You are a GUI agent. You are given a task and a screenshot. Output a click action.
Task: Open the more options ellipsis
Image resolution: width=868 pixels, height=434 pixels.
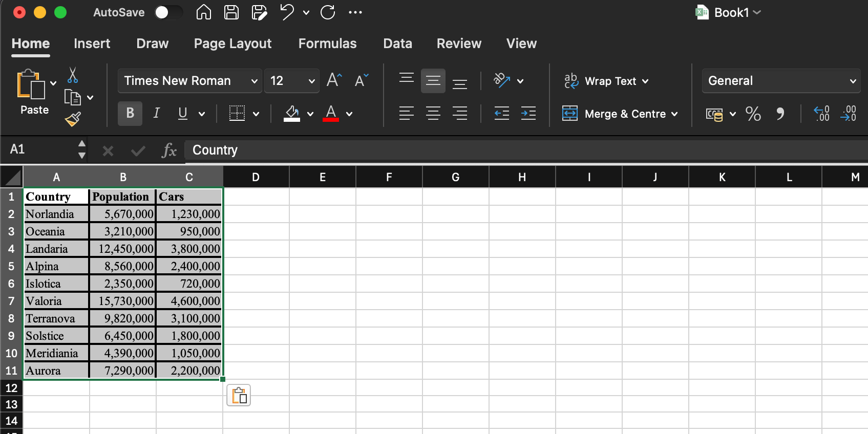(355, 12)
